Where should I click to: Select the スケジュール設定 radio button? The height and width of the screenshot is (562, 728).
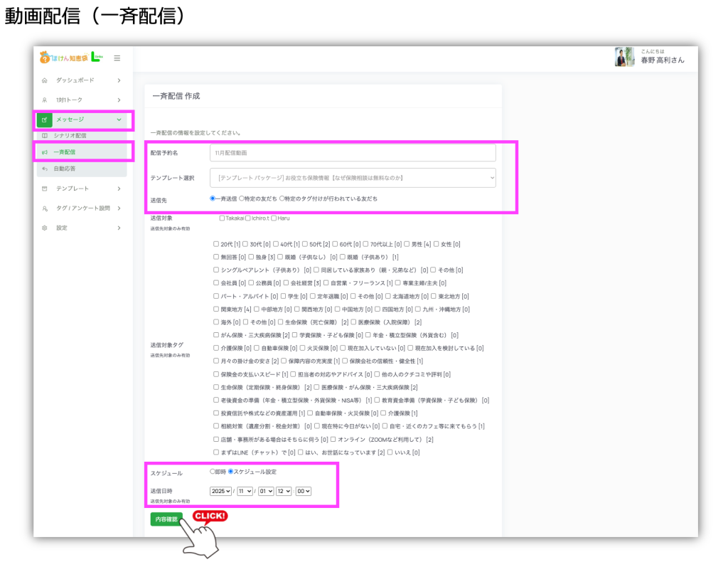click(231, 472)
